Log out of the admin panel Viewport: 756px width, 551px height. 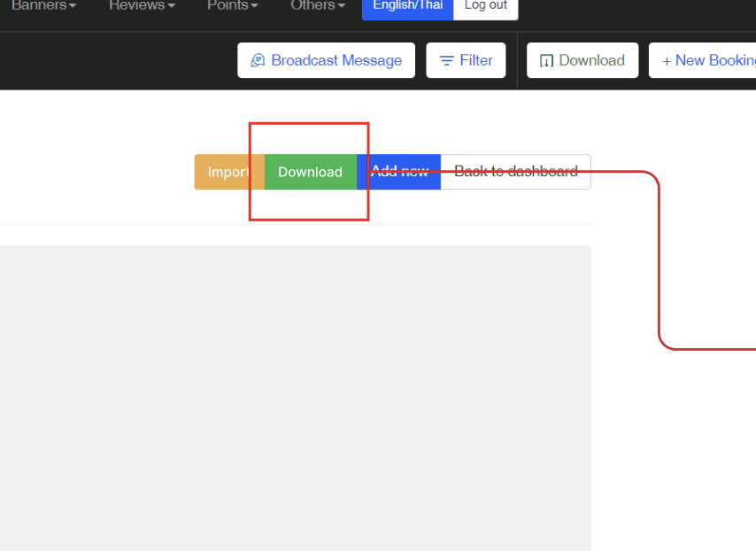(x=486, y=6)
